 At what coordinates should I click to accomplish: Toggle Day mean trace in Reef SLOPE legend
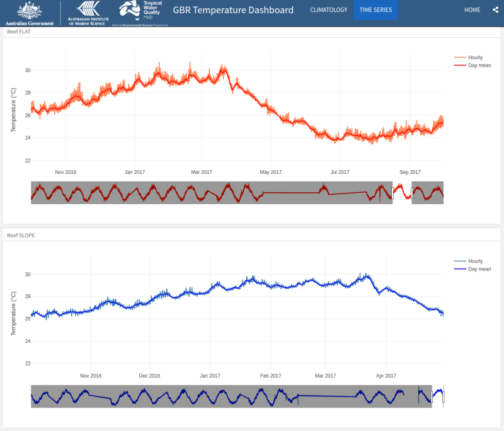[472, 269]
